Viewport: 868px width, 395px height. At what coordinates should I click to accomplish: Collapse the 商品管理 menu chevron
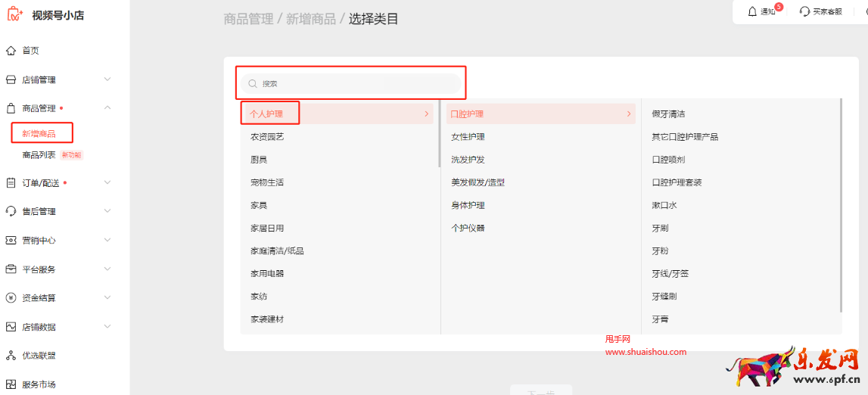click(107, 108)
